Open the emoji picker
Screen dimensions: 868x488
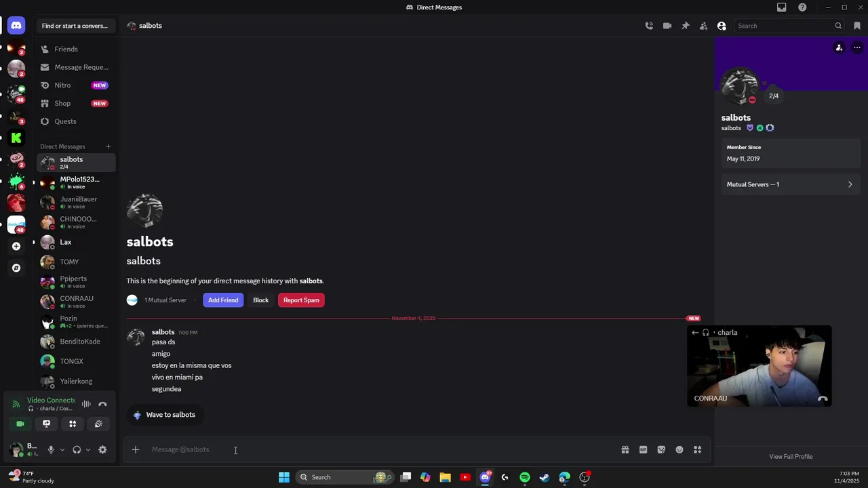click(x=679, y=449)
